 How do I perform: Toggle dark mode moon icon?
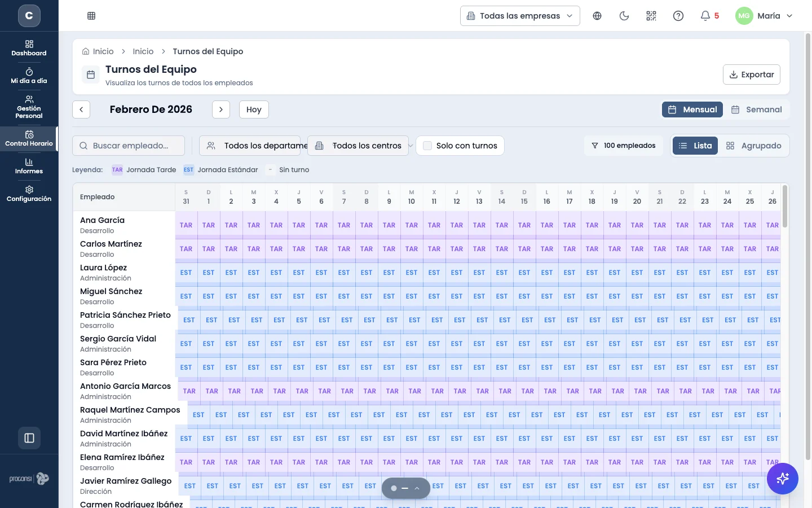(x=624, y=16)
